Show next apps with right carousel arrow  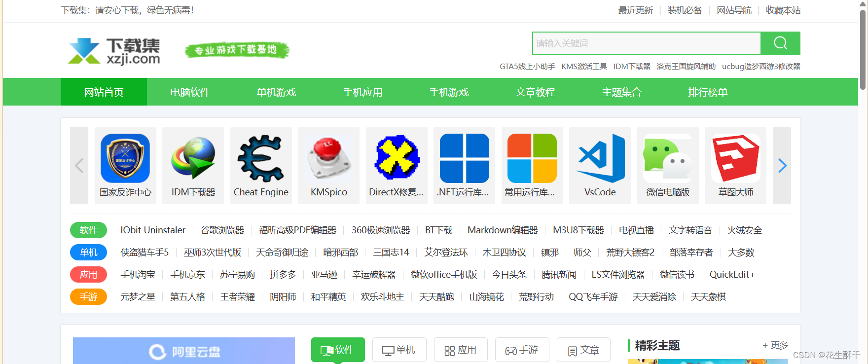[x=782, y=166]
